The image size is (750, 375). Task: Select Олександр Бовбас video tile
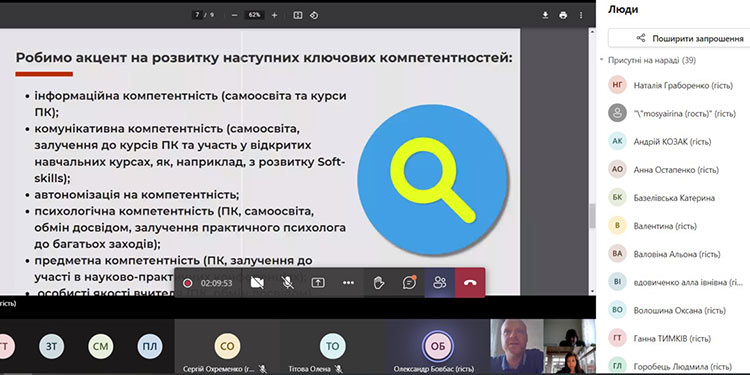click(x=438, y=347)
